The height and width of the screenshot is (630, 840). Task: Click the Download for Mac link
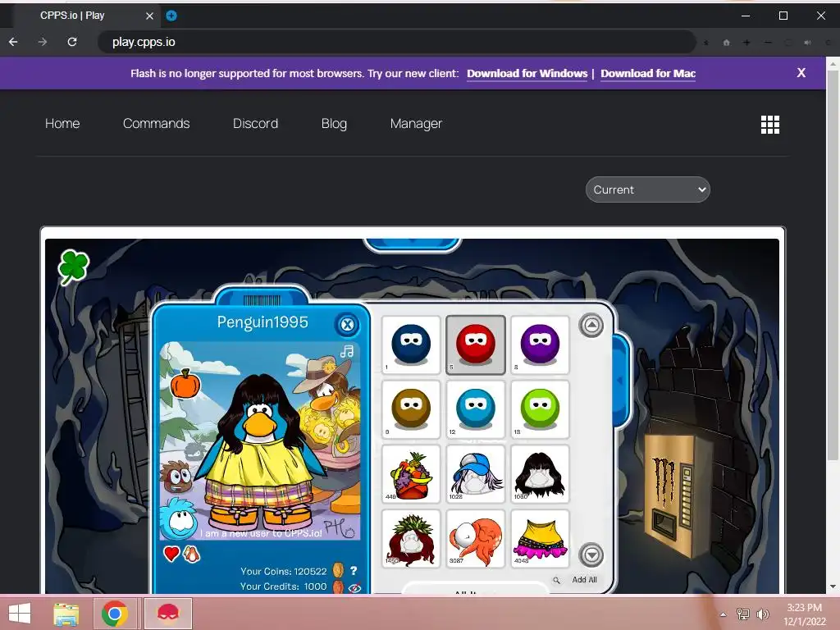[x=648, y=73]
